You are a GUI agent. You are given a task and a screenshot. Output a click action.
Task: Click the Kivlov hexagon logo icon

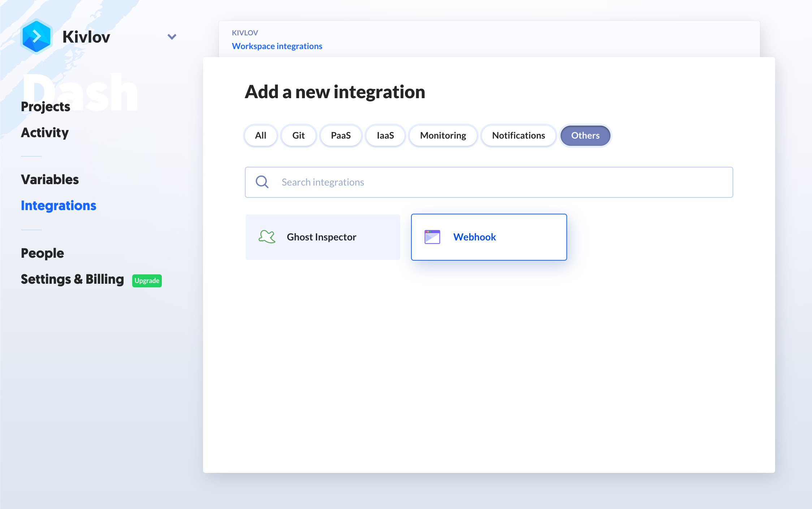[36, 36]
